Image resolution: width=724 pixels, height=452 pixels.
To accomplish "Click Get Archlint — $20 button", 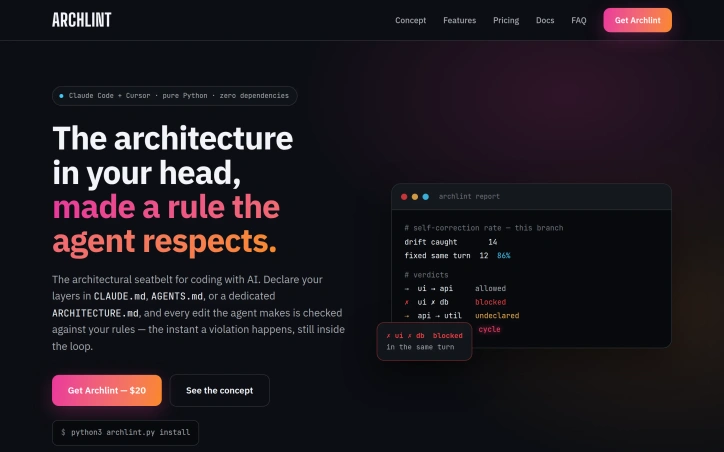I will 107,391.
